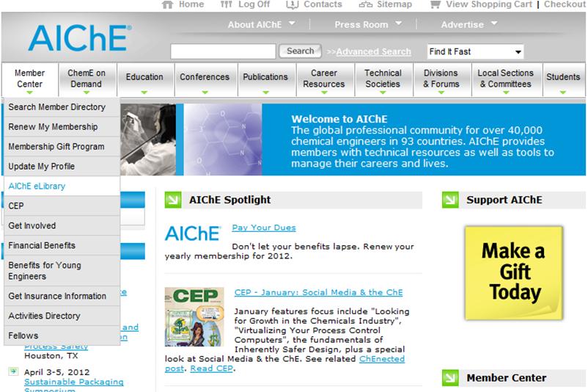The image size is (588, 392).
Task: Open the Advanced Search link
Action: point(373,52)
